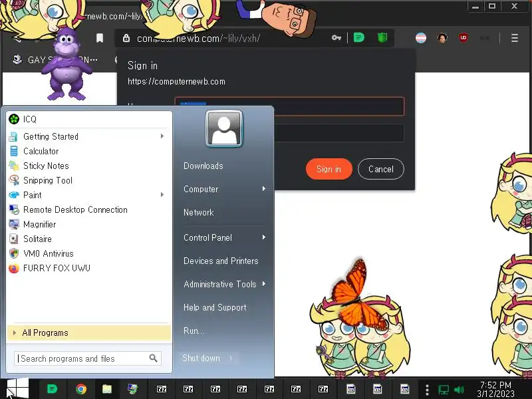This screenshot has width=532, height=399.
Task: Expand the Getting Started submenu arrow
Action: (x=162, y=136)
